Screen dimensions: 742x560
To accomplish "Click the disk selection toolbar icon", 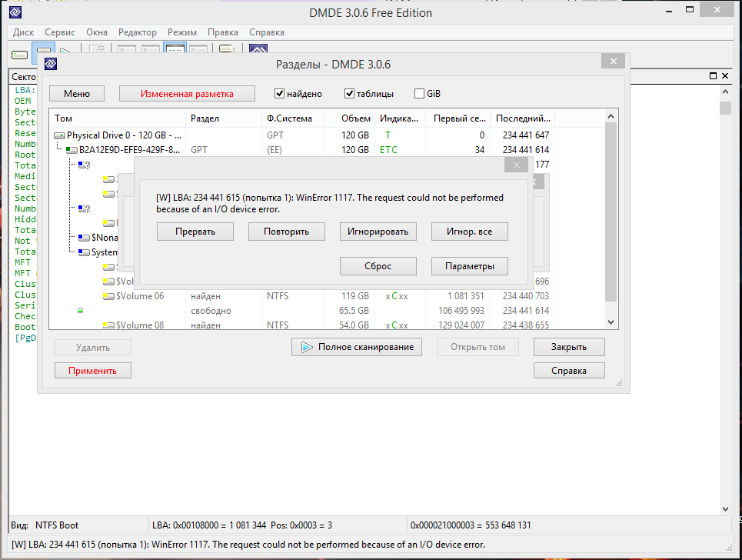I will click(x=19, y=55).
